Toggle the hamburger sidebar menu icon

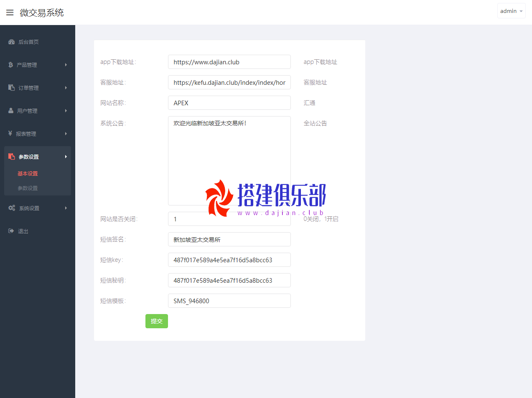[x=10, y=13]
